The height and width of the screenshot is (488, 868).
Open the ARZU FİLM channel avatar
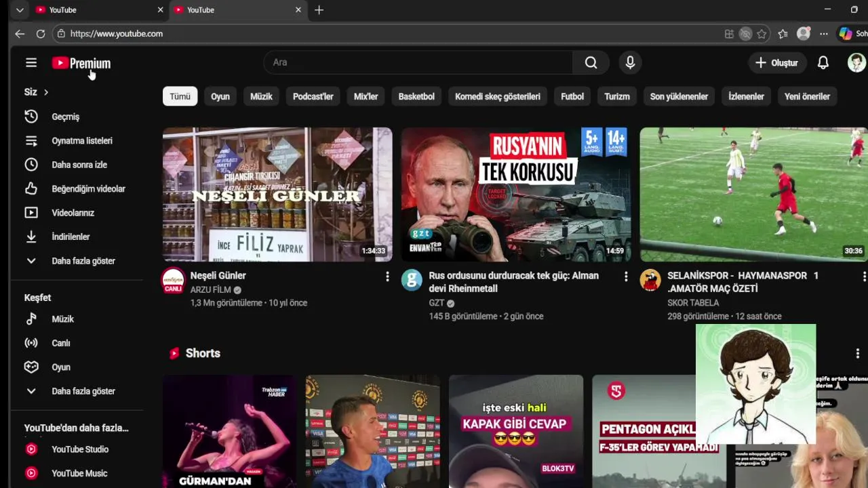click(174, 281)
